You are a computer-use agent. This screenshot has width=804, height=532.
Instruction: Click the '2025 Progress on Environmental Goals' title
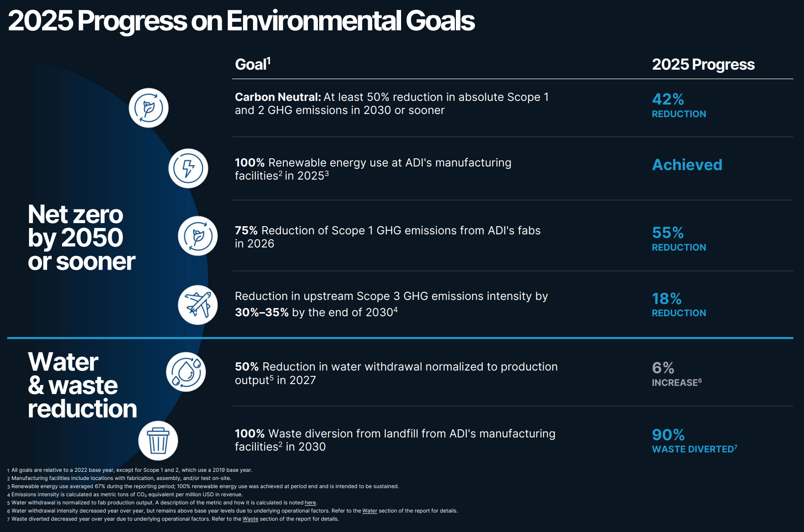point(241,20)
